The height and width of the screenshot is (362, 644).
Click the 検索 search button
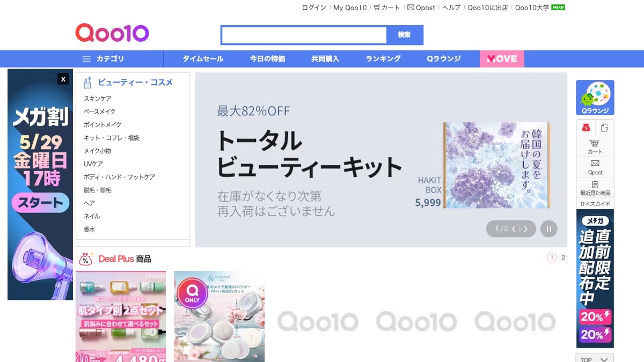404,35
